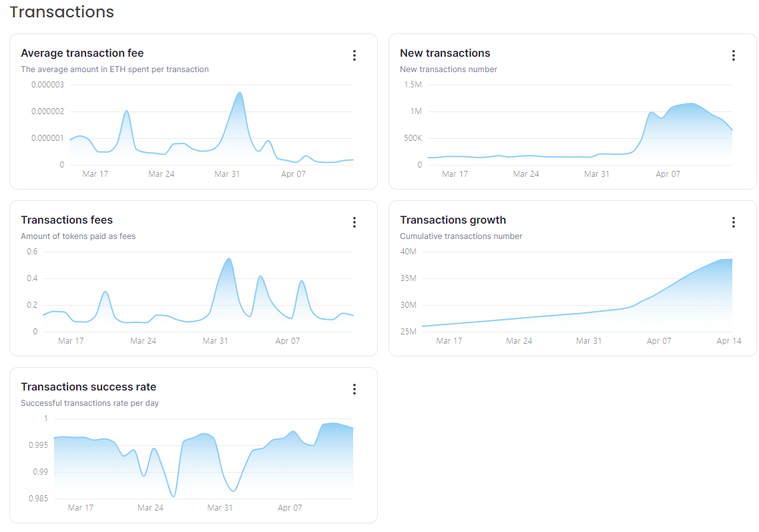Viewport: 759px width, 532px height.
Task: Click the Average transaction fee title
Action: tap(82, 53)
